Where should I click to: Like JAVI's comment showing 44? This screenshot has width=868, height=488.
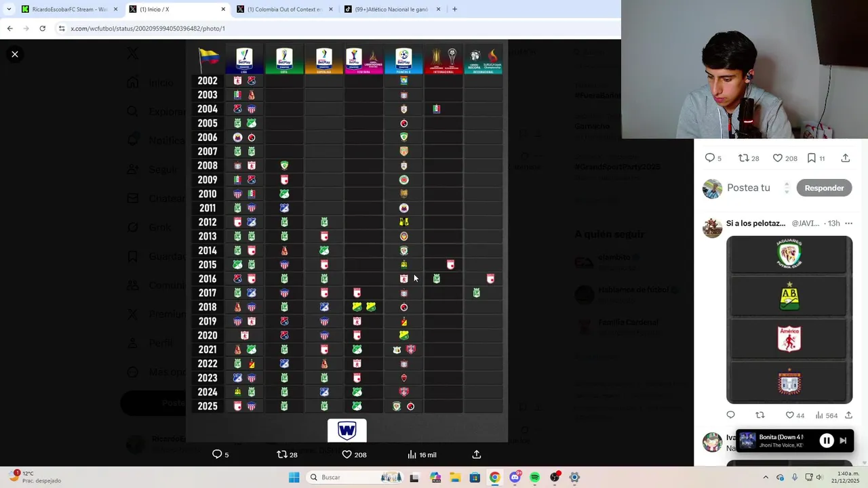pyautogui.click(x=795, y=415)
